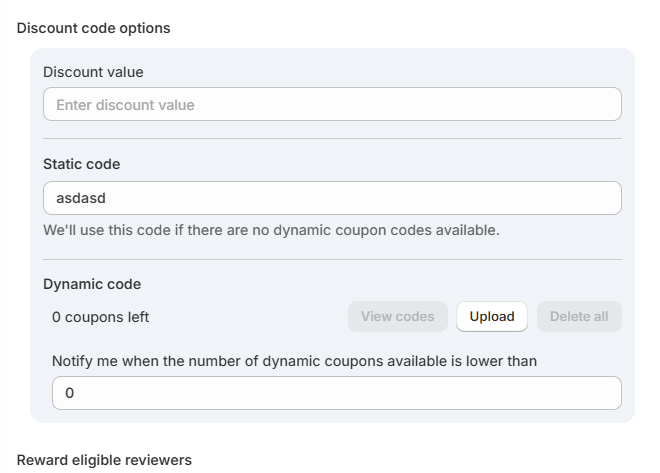
Task: Click the Discount code options heading
Action: (93, 28)
